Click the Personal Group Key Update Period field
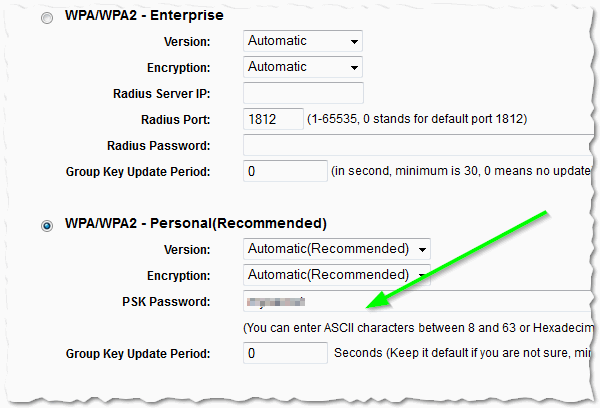This screenshot has height=408, width=600. coord(285,353)
